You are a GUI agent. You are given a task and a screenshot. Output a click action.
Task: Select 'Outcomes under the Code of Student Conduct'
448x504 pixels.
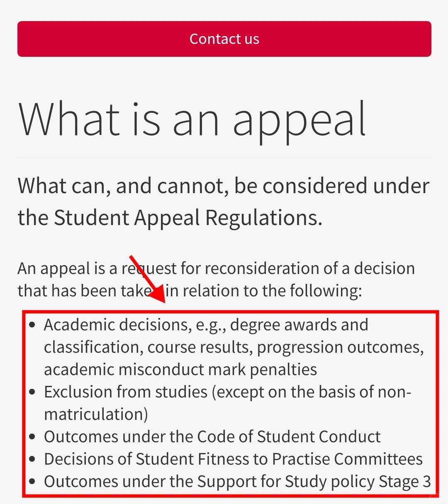[x=212, y=437]
